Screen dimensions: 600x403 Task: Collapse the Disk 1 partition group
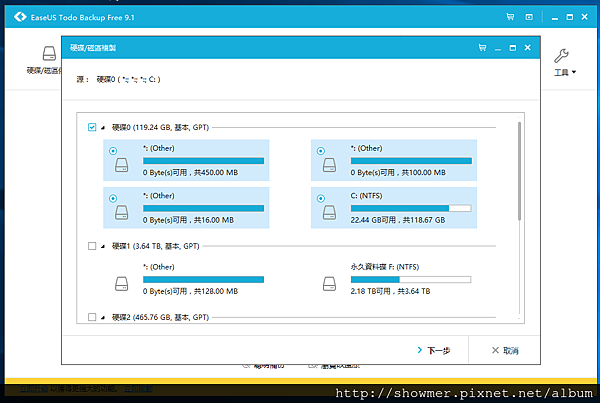pyautogui.click(x=103, y=246)
